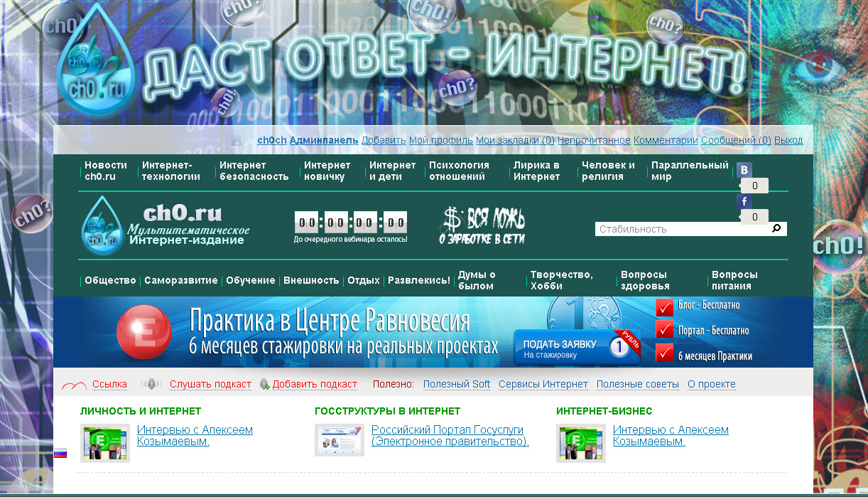This screenshot has height=497, width=868.
Task: Click the Стабильность search input field
Action: 682,229
